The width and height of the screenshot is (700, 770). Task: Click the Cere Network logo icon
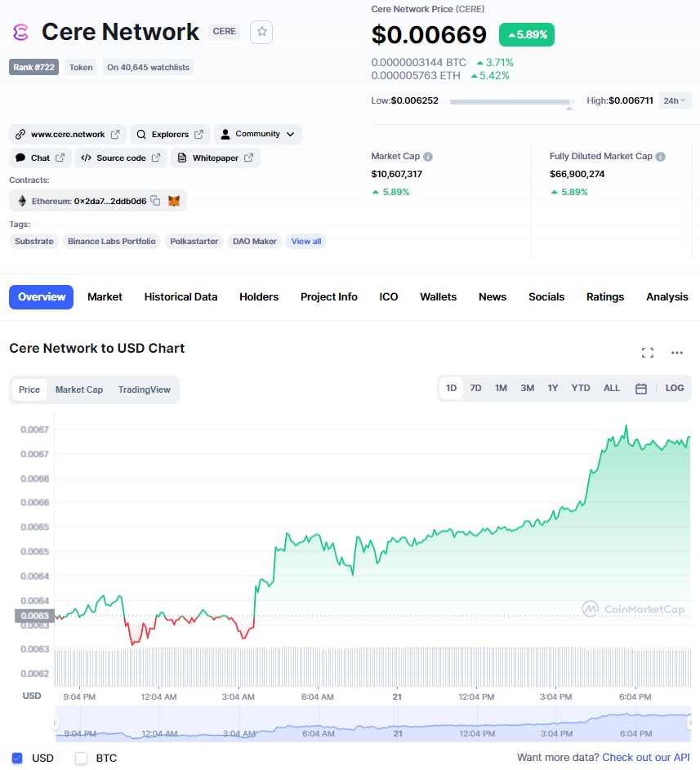20,33
